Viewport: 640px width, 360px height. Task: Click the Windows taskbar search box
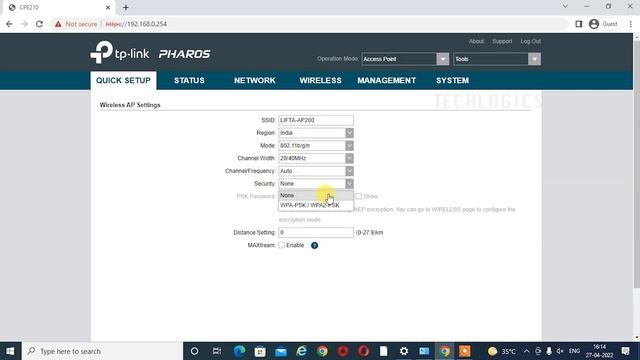[x=102, y=351]
